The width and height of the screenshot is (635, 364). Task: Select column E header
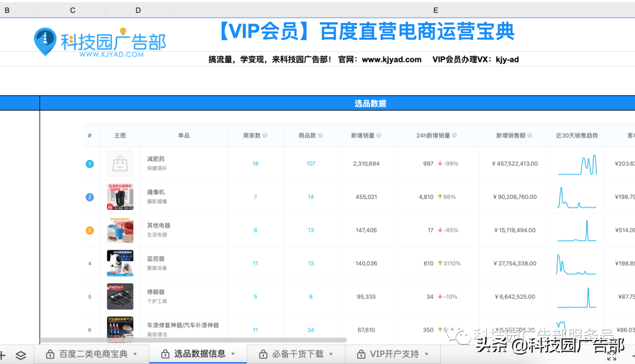435,10
